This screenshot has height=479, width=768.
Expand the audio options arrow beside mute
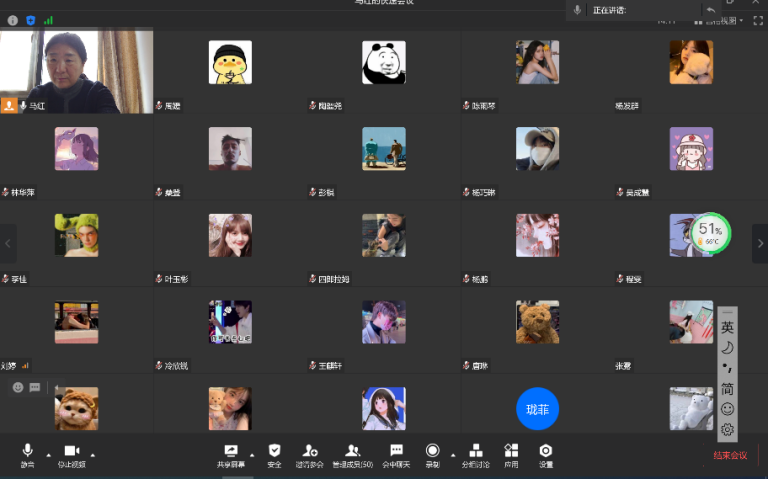[x=48, y=454]
